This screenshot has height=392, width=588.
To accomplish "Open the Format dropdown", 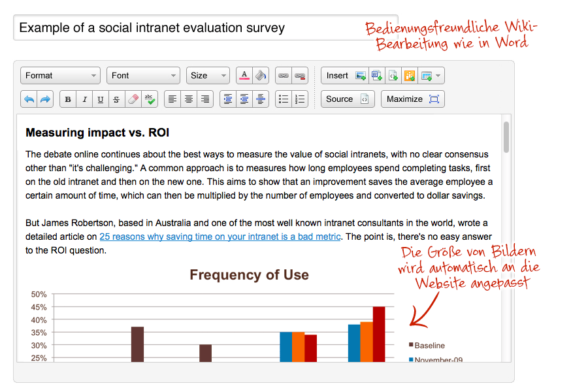I will point(60,76).
